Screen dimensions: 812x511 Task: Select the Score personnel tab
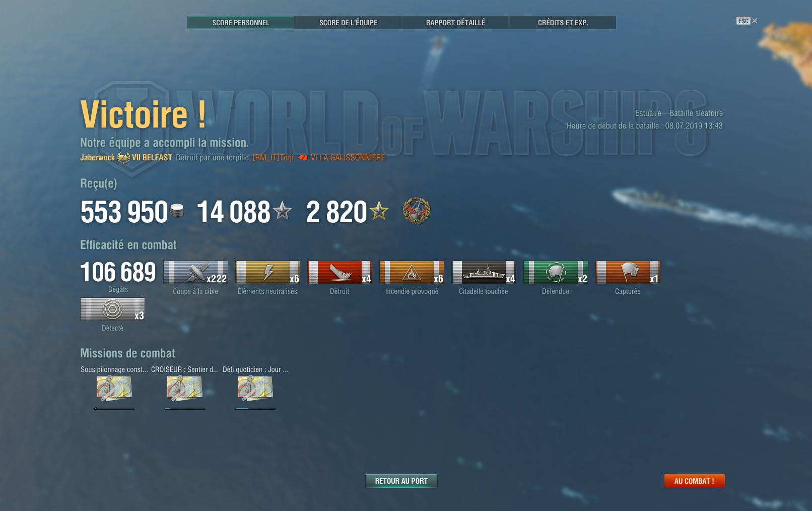click(240, 23)
